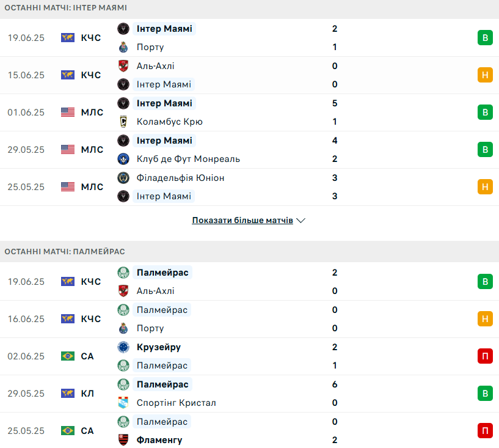Click the Brazil flag icon for the 02.06.25 match
Image resolution: width=499 pixels, height=448 pixels.
[x=68, y=356]
